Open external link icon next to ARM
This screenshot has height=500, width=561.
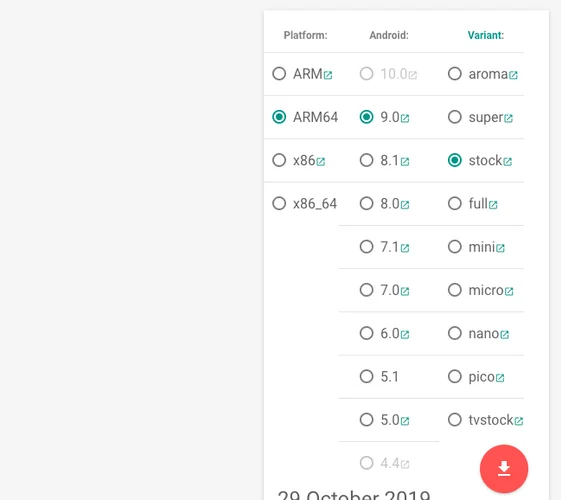pos(328,75)
